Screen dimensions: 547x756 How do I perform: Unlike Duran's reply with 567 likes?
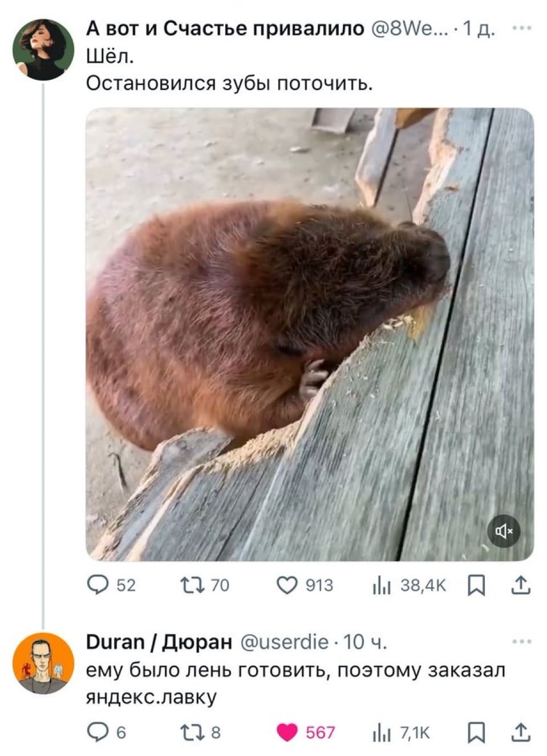287,733
